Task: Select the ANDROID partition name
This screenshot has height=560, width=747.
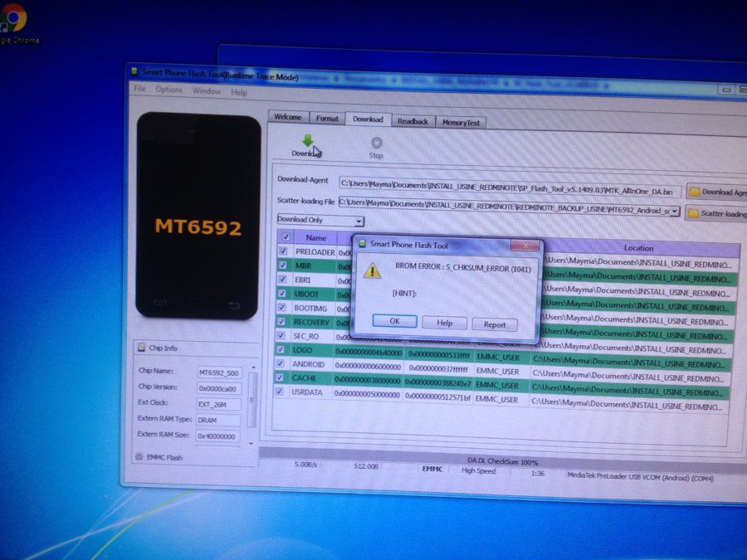Action: click(x=308, y=364)
